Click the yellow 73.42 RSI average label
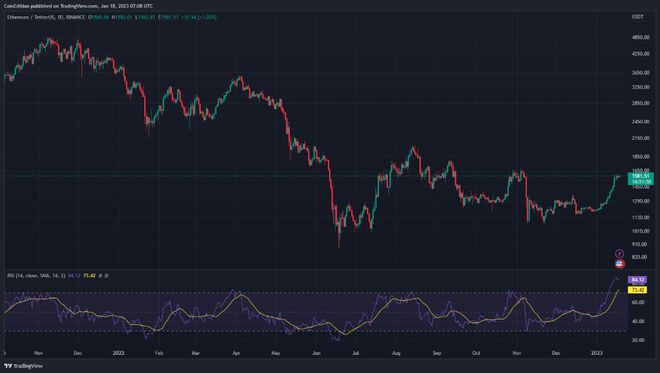660x373 pixels. (x=637, y=290)
